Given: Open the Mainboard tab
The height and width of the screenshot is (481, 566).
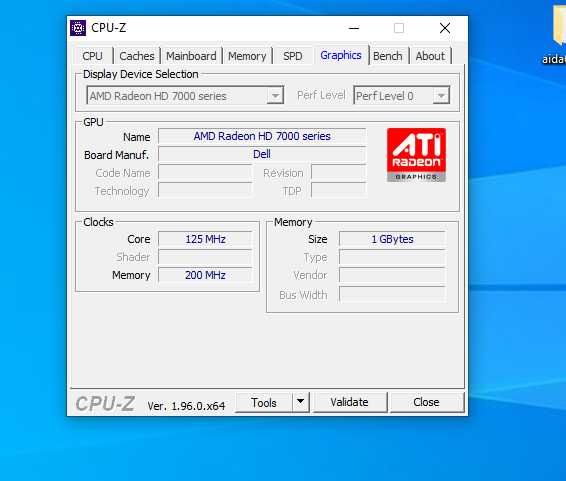Looking at the screenshot, I should 191,56.
